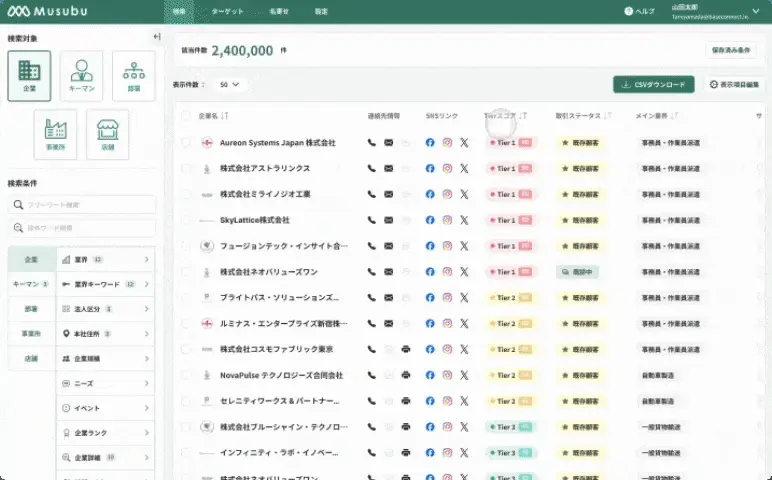Open the user account dropdown arrow

[x=756, y=11]
